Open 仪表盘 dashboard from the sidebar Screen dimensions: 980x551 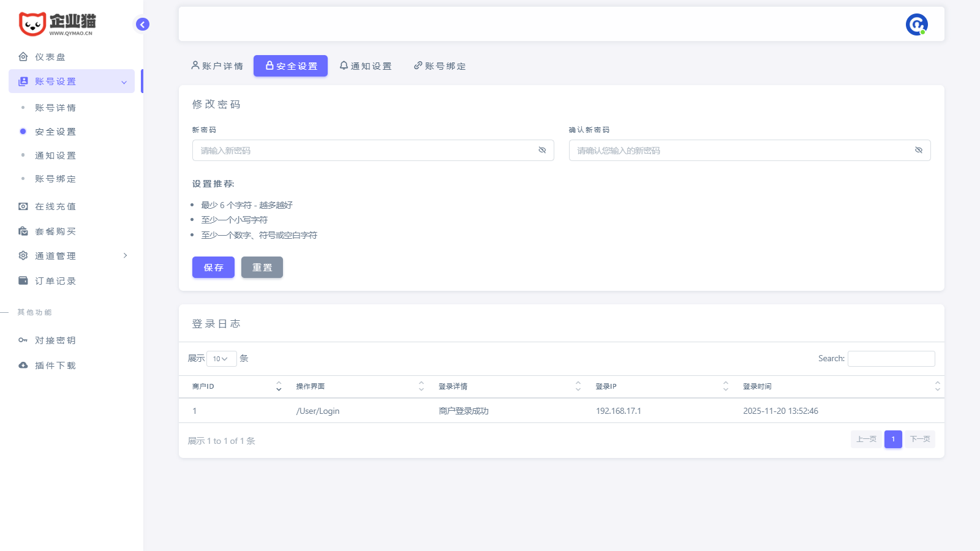tap(50, 57)
